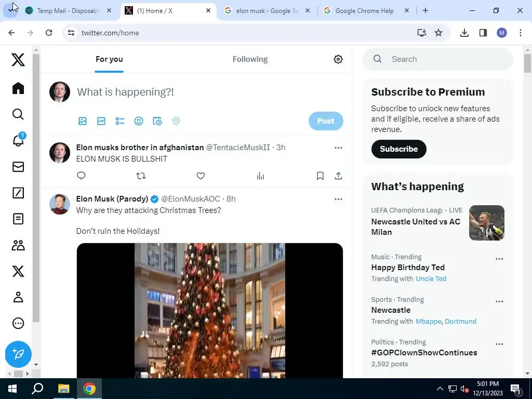532x399 pixels.
Task: Select the For you tab
Action: point(109,59)
